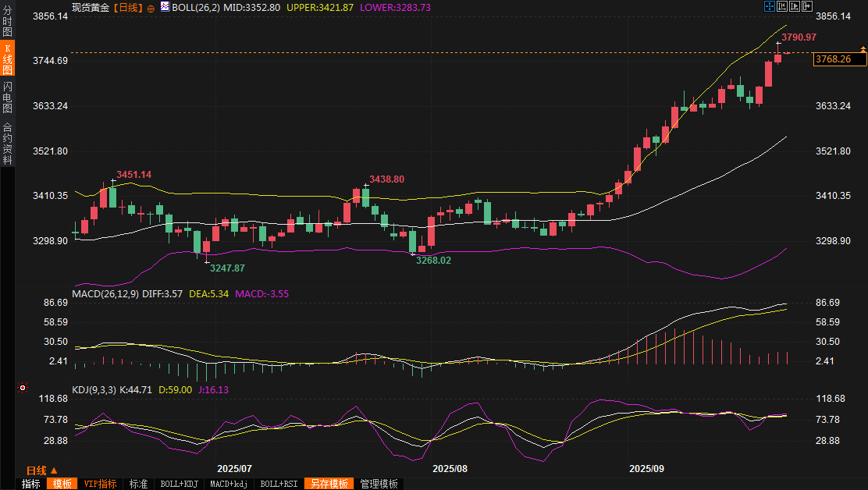Click the chart playback arrow icon
This screenshot has height=490, width=868.
click(x=795, y=6)
